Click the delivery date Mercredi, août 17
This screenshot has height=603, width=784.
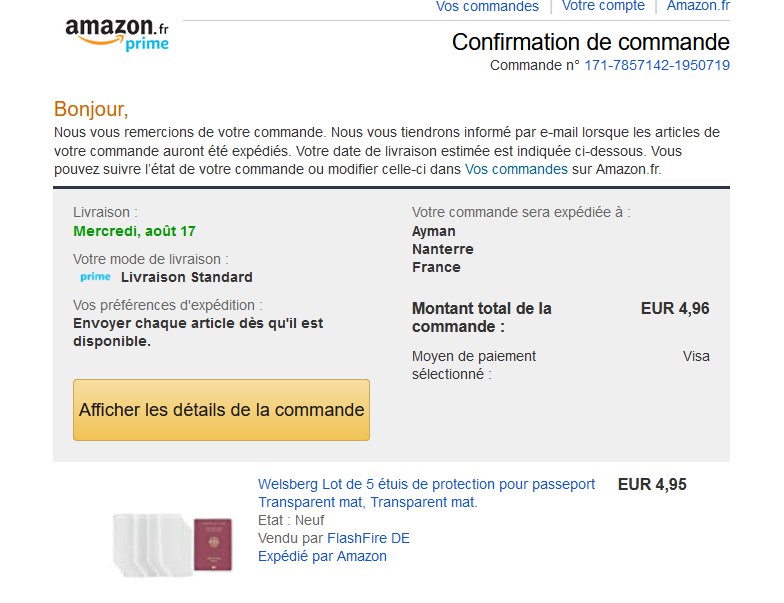[x=134, y=231]
